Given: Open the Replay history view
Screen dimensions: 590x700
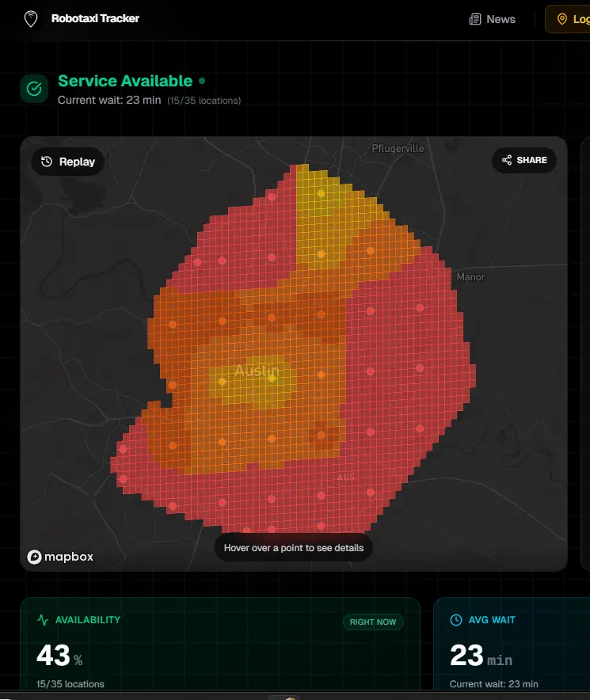Looking at the screenshot, I should (x=68, y=162).
